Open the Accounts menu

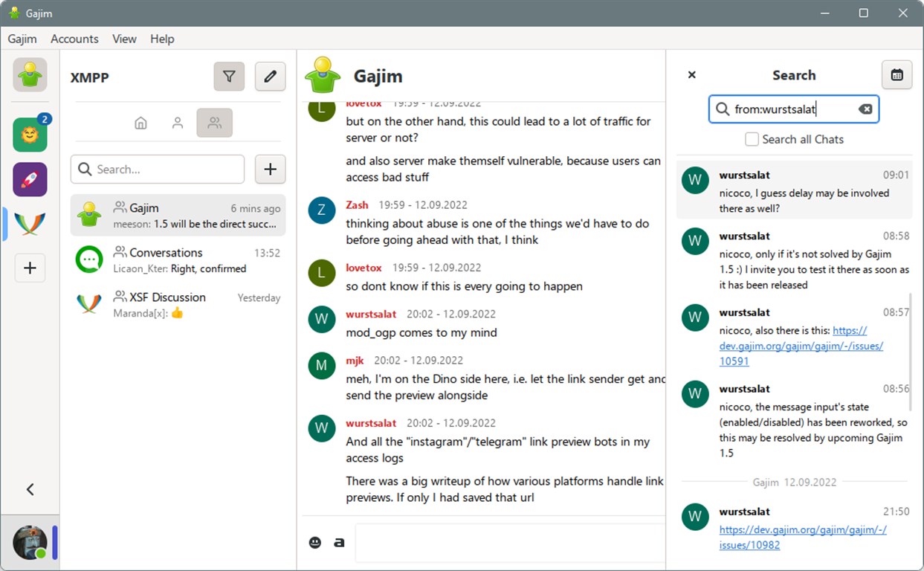click(x=74, y=39)
